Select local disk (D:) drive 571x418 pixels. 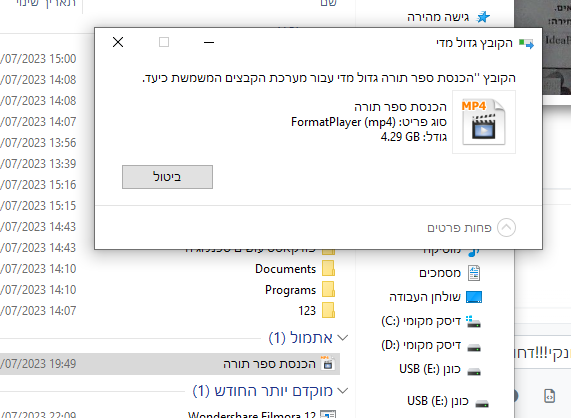[x=431, y=345]
